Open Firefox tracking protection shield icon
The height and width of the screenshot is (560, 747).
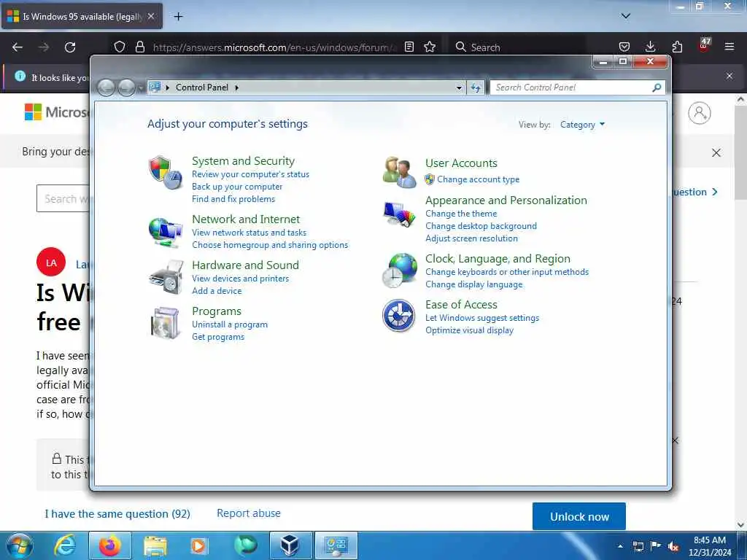120,47
